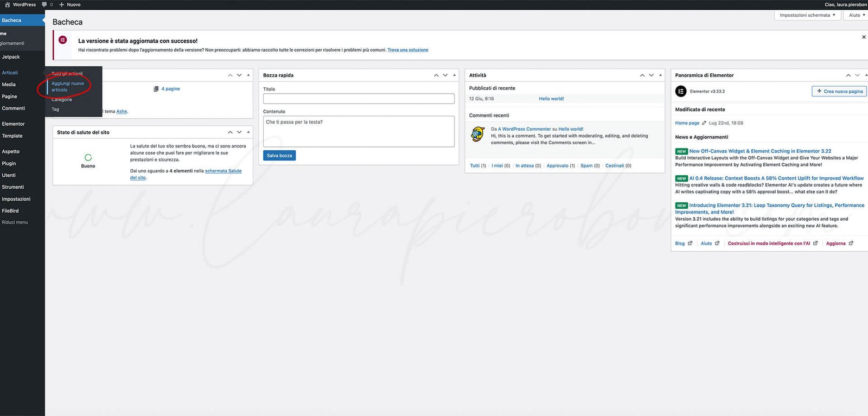
Task: Click the plus Nuovo item in admin bar
Action: pyautogui.click(x=70, y=4)
